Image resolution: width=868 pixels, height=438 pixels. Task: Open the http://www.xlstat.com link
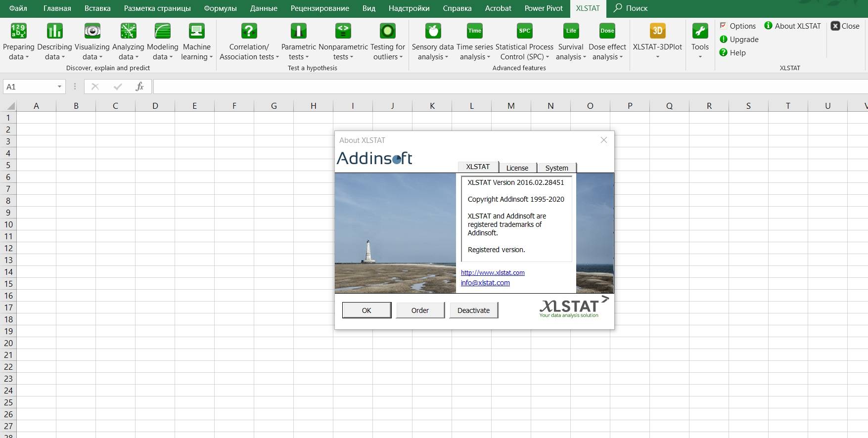(493, 273)
